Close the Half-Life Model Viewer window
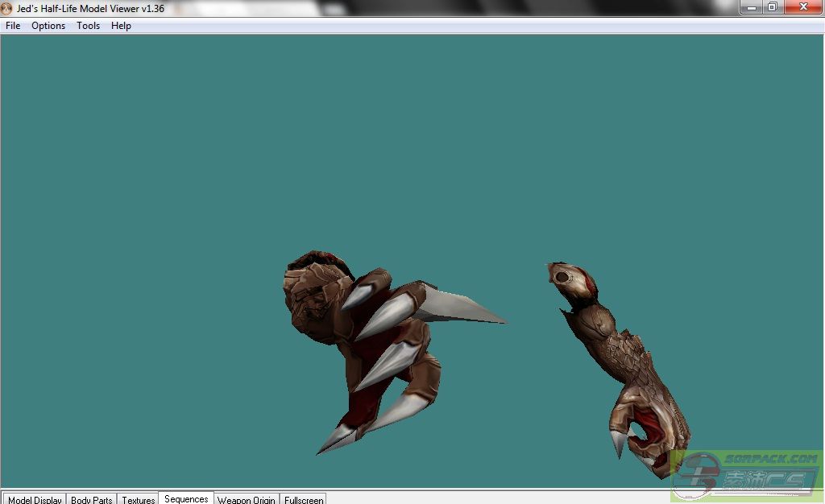825x504 pixels. coord(802,7)
